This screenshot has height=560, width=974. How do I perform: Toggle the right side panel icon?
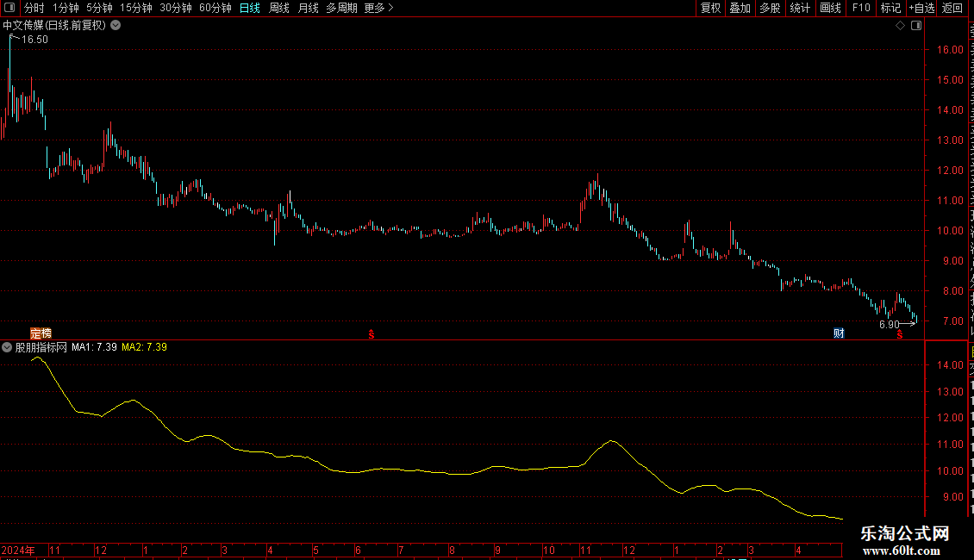pos(916,26)
